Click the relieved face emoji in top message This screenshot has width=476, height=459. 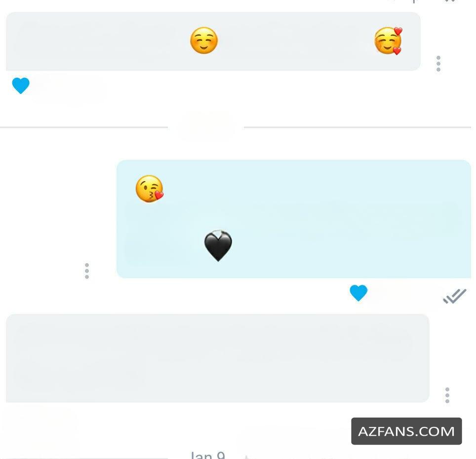coord(204,40)
